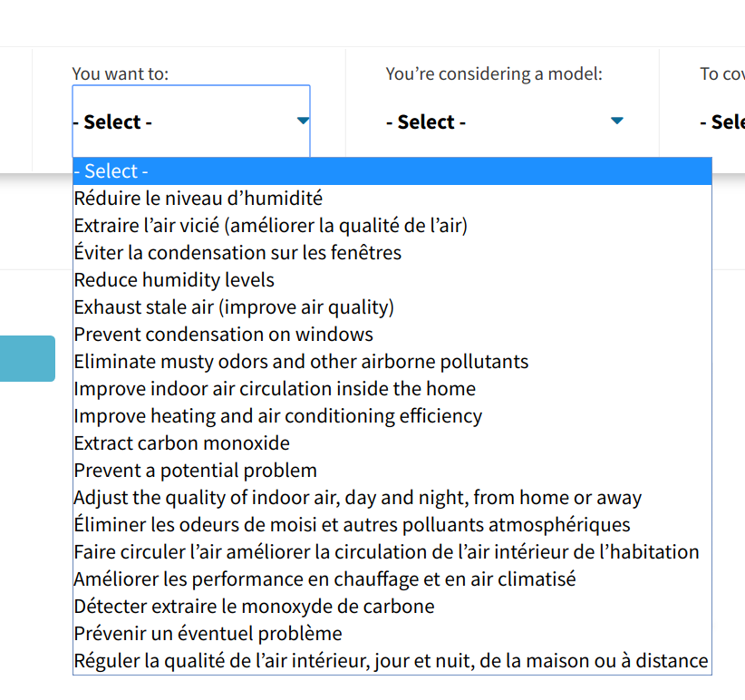Viewport: 745px width, 700px height.
Task: Pick "Éviter la condensation sur les fenêtres"
Action: click(x=392, y=253)
